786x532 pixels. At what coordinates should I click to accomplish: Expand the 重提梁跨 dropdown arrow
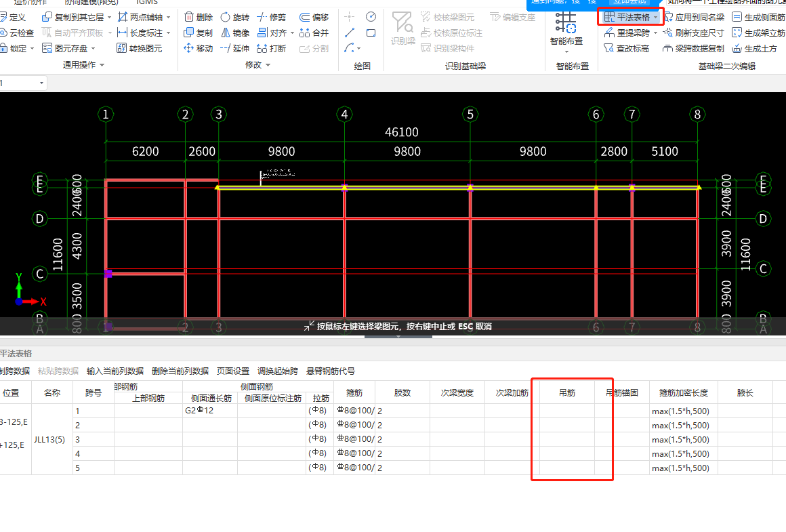(x=656, y=33)
